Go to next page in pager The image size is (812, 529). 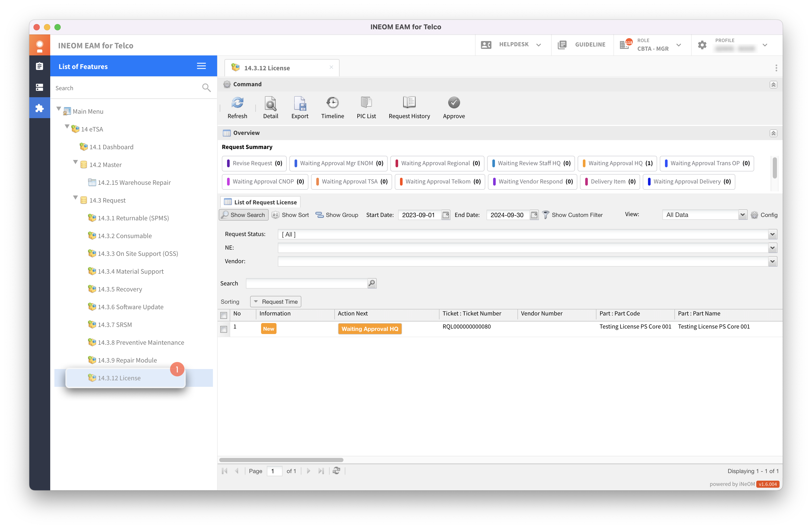coord(308,471)
